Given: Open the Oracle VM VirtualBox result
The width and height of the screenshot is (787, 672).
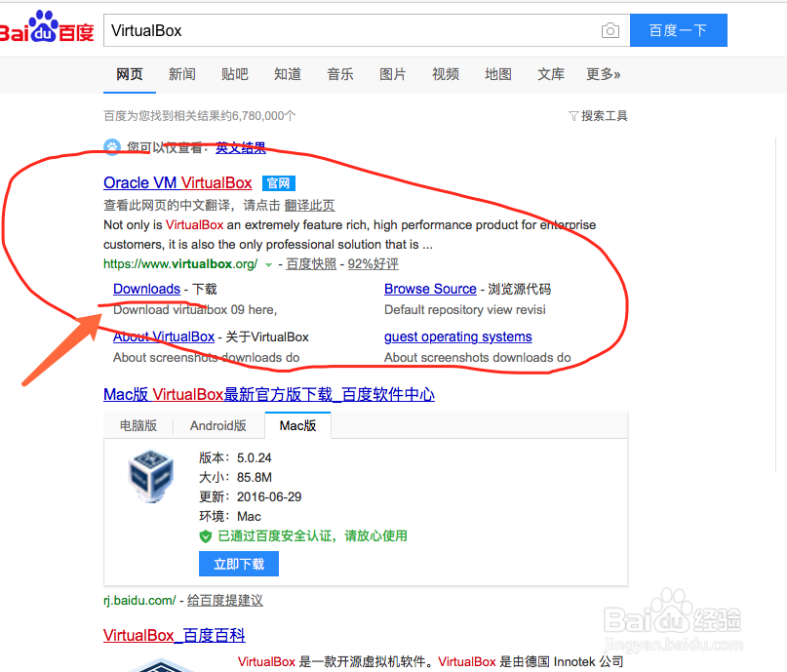Looking at the screenshot, I should (x=177, y=182).
